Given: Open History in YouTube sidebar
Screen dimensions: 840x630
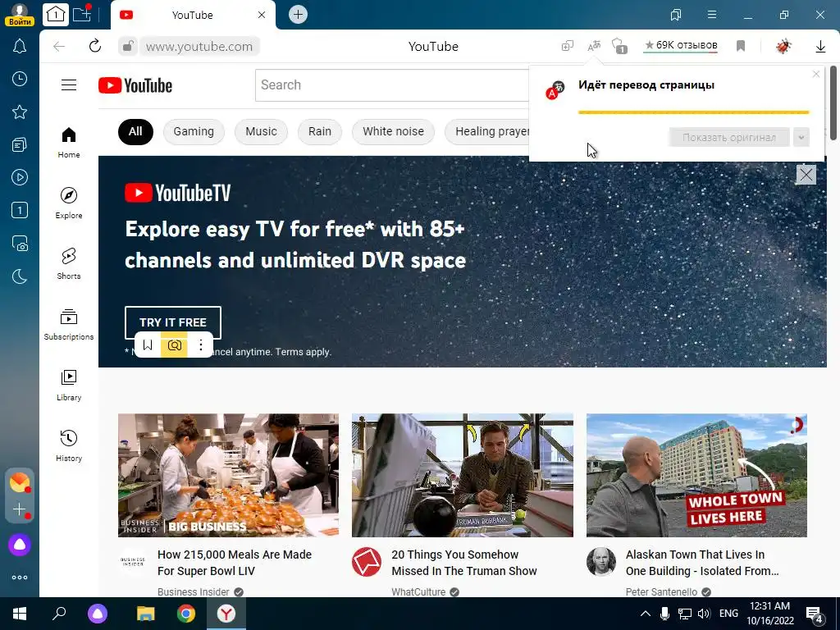Looking at the screenshot, I should 69,445.
